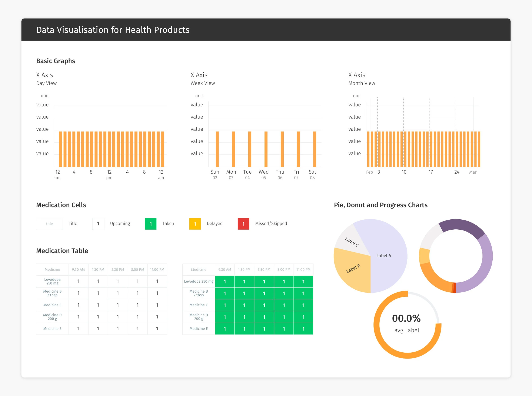Click Levodopa 250 mg row in green table
The width and height of the screenshot is (532, 396).
coord(199,281)
